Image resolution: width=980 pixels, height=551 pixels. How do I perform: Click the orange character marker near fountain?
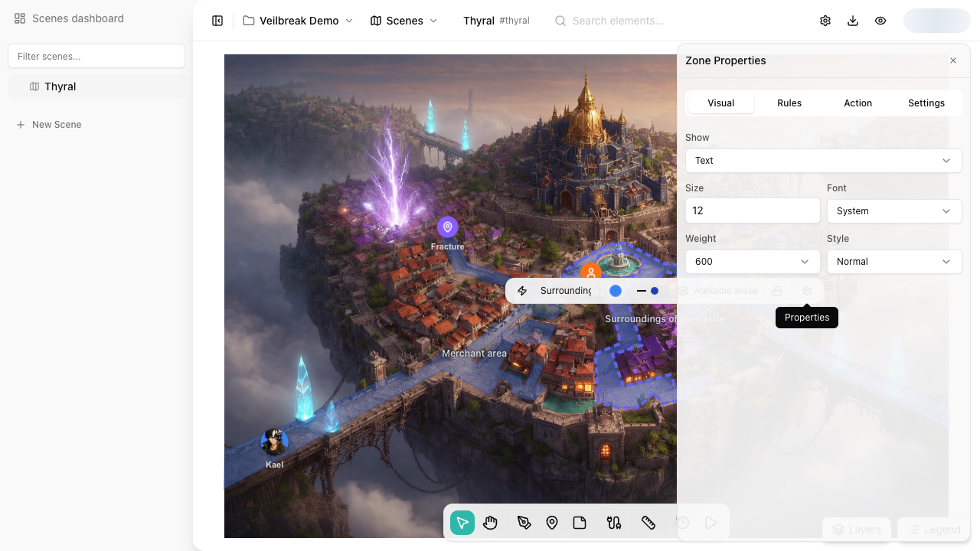tap(590, 271)
